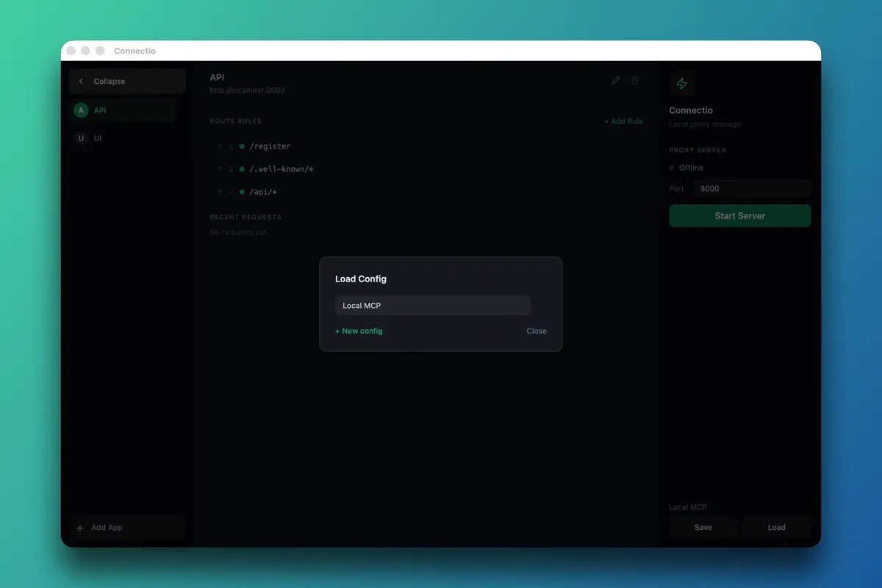
Task: Click the + Add Rule link
Action: tap(623, 121)
